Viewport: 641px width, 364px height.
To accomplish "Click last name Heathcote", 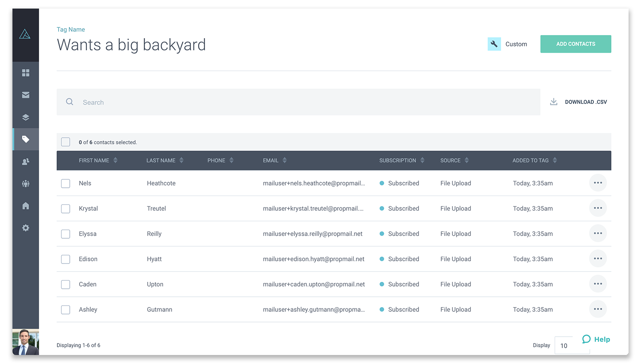I will tap(161, 183).
